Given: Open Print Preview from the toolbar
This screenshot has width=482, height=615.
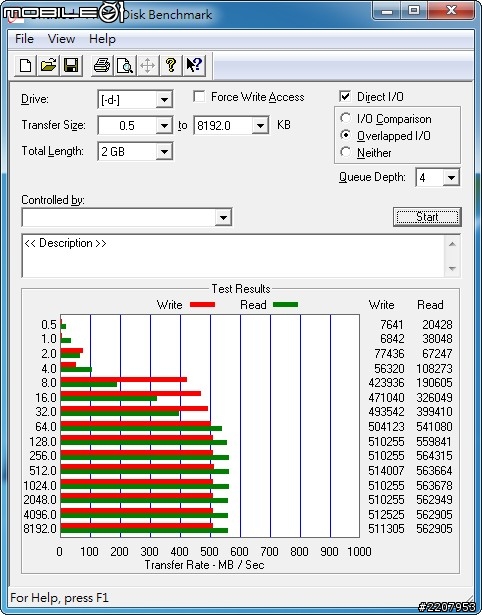Looking at the screenshot, I should [x=125, y=66].
